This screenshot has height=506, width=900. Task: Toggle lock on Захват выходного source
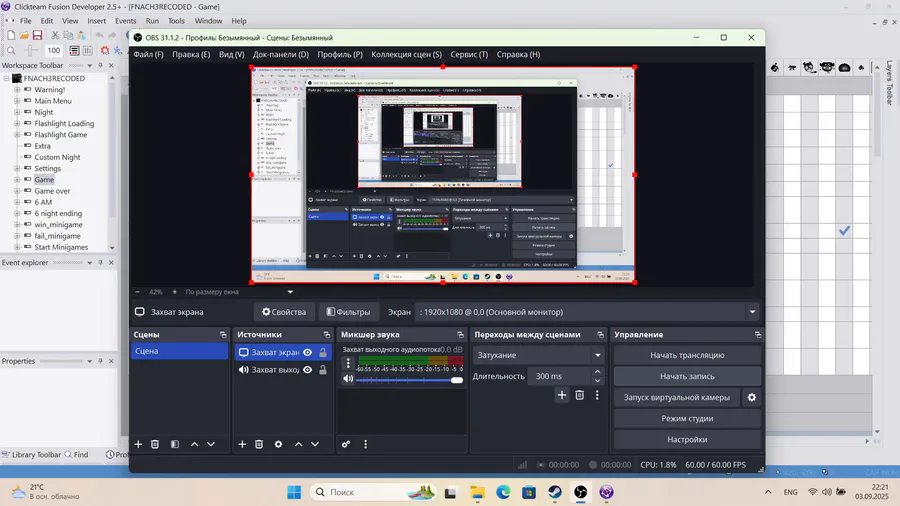(x=323, y=370)
